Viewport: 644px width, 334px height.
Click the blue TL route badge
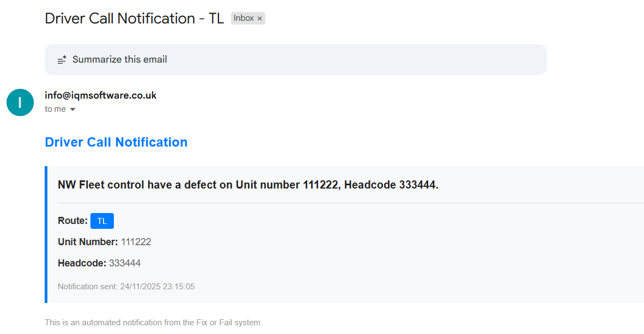pos(102,221)
